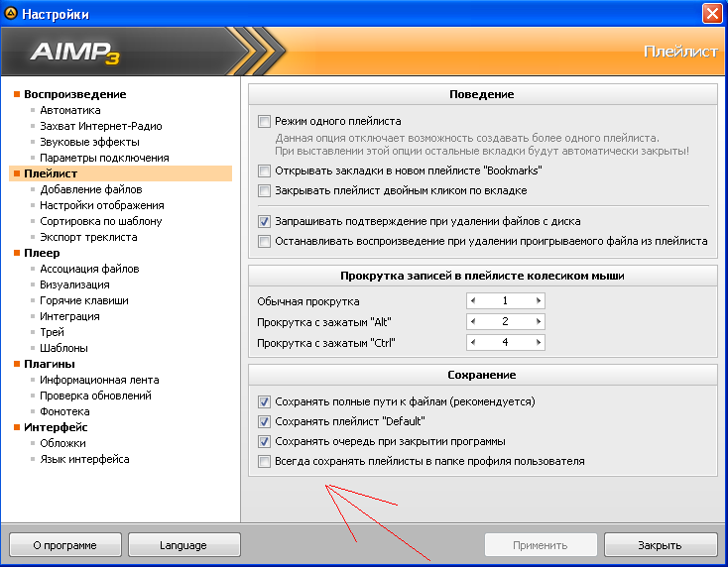Decrease Прокрутка с зажатым "Alt" value
Screen dimensions: 728x567
[x=473, y=321]
